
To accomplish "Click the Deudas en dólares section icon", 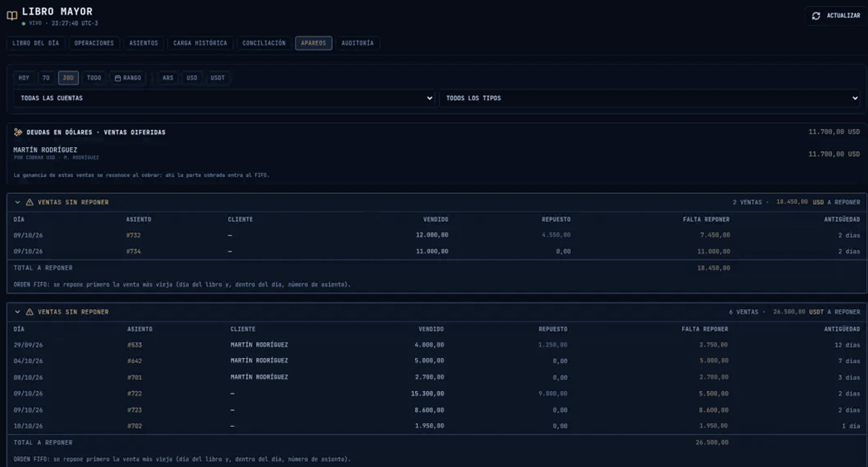I will click(x=18, y=132).
